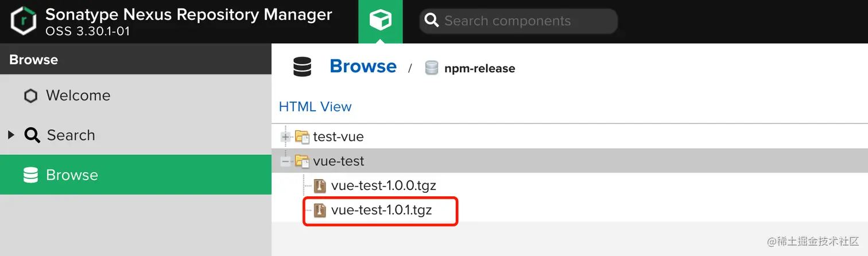The image size is (868, 256).
Task: Click the vue-test-1.0.0.tgz archive icon
Action: [x=320, y=185]
